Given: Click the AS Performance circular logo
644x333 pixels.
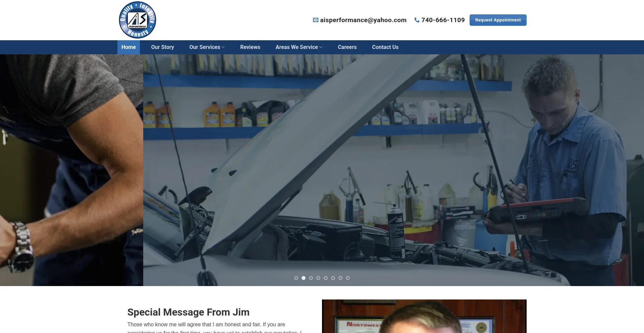Looking at the screenshot, I should coord(138,20).
